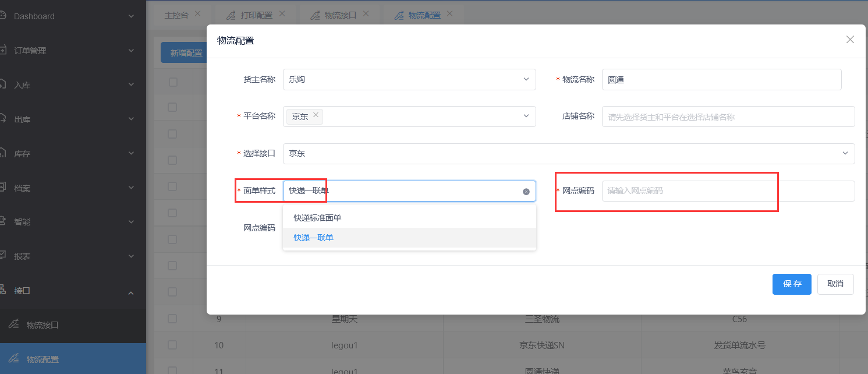868x374 pixels.
Task: Close the 打印配置 tab
Action: click(282, 13)
